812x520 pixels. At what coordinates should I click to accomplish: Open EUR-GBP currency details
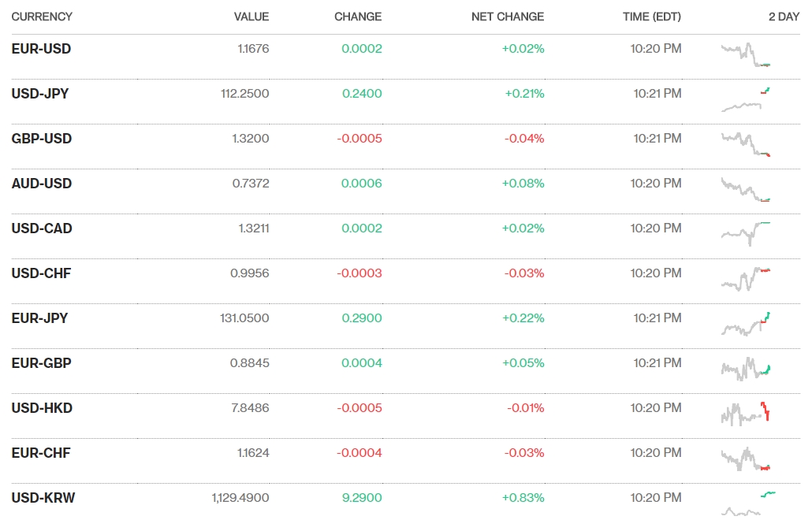click(x=41, y=363)
